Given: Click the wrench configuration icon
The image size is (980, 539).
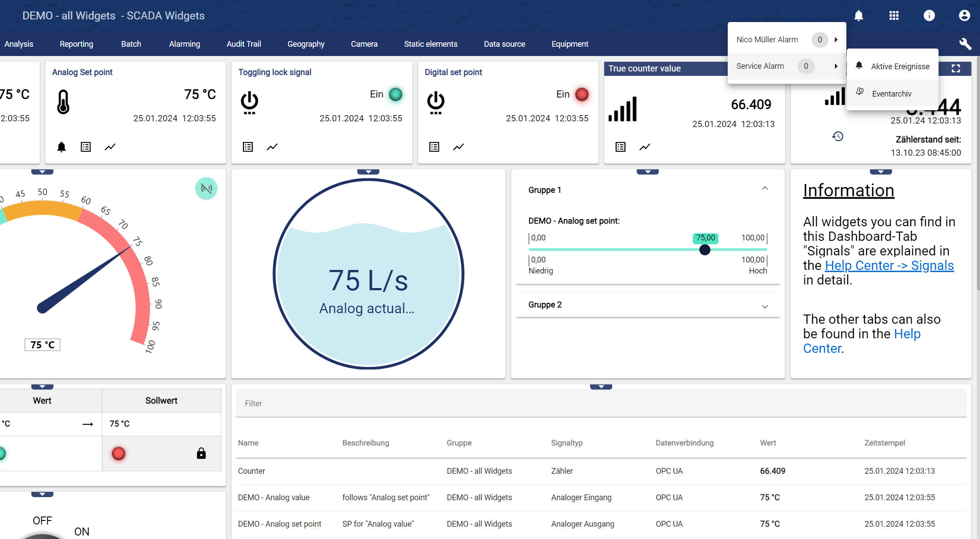Looking at the screenshot, I should tap(965, 44).
